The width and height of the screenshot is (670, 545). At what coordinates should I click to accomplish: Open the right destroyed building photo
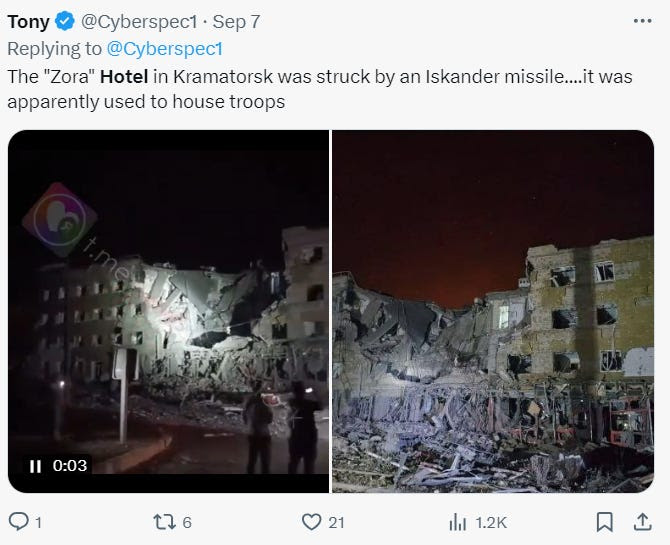[x=493, y=311]
